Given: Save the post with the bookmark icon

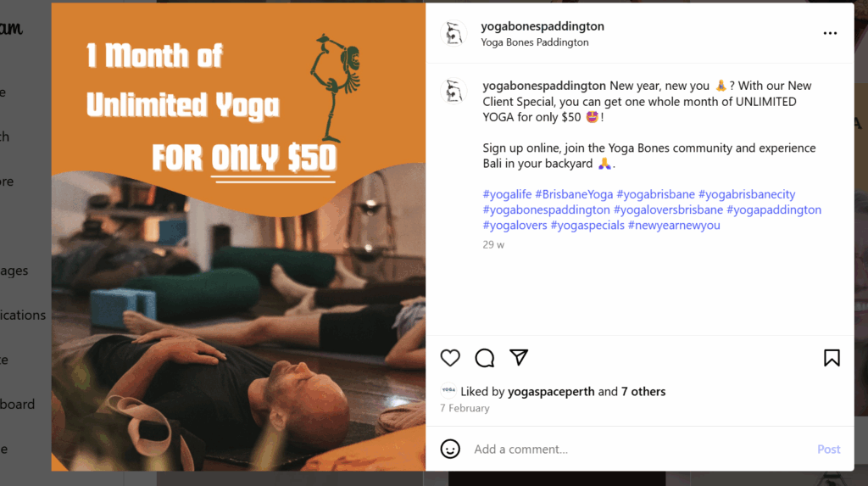Looking at the screenshot, I should pyautogui.click(x=832, y=358).
